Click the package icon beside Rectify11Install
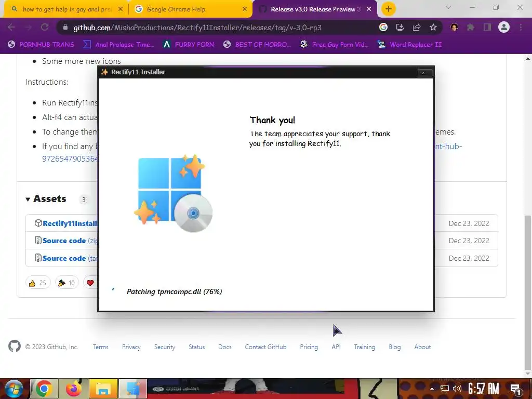Image resolution: width=532 pixels, height=399 pixels. (x=38, y=223)
